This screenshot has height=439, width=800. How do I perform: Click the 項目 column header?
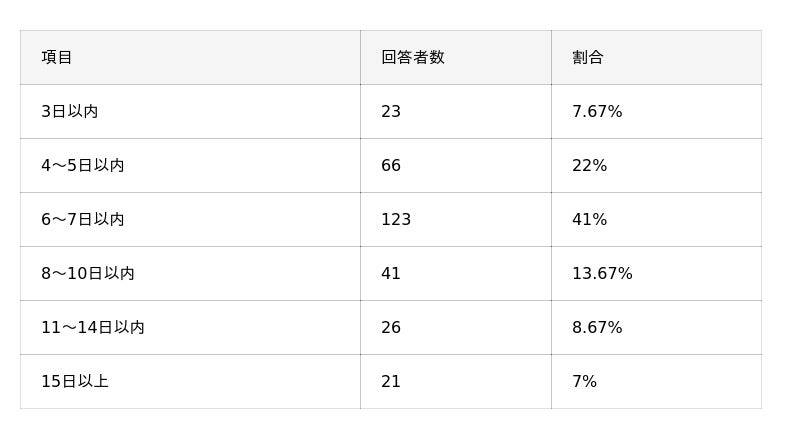pos(57,58)
